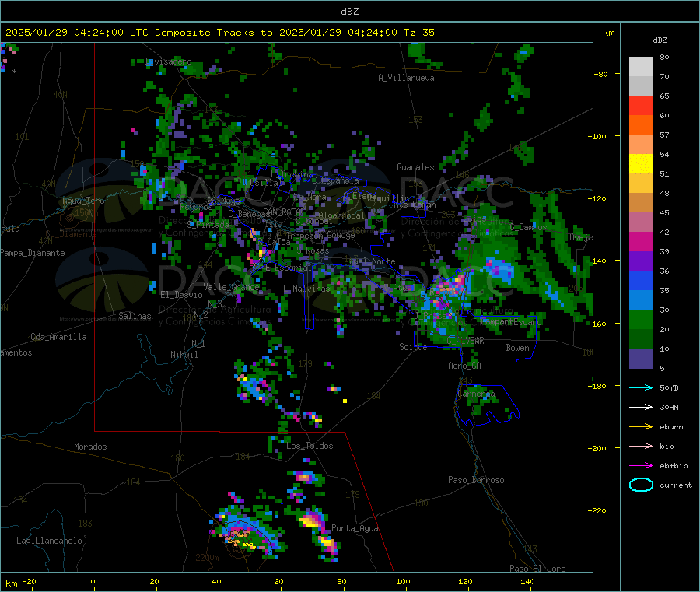Click the yellow storm cell near Punta_Agua

click(310, 521)
